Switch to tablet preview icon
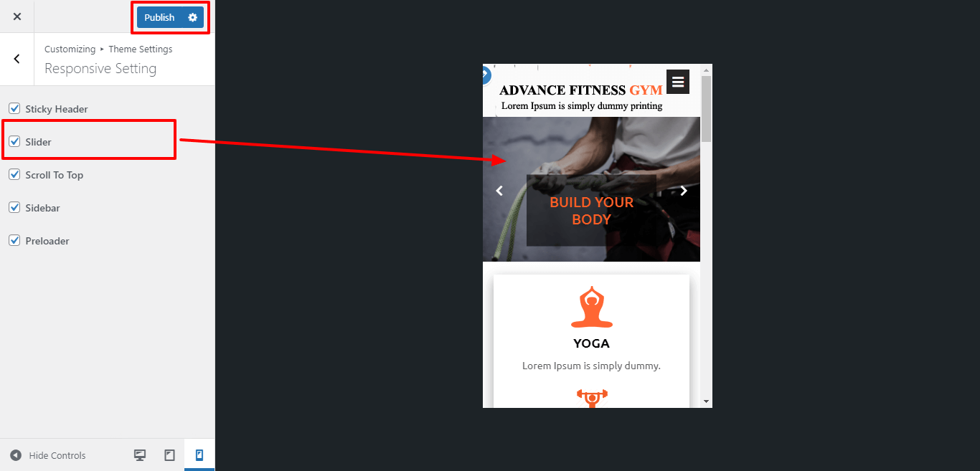The width and height of the screenshot is (980, 471). pos(170,455)
